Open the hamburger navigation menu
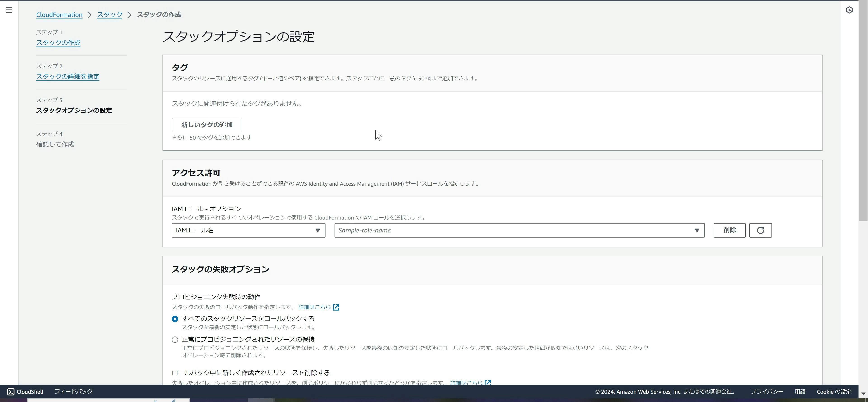868x402 pixels. 9,10
